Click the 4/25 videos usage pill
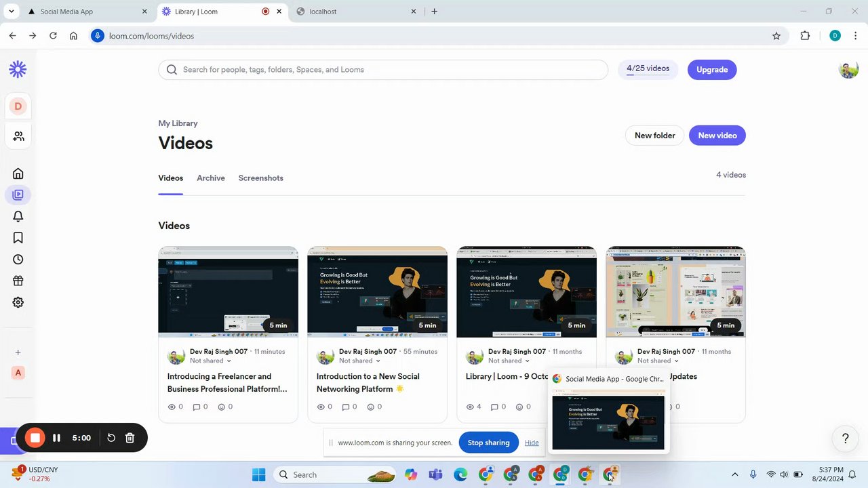Viewport: 868px width, 488px height. point(648,69)
